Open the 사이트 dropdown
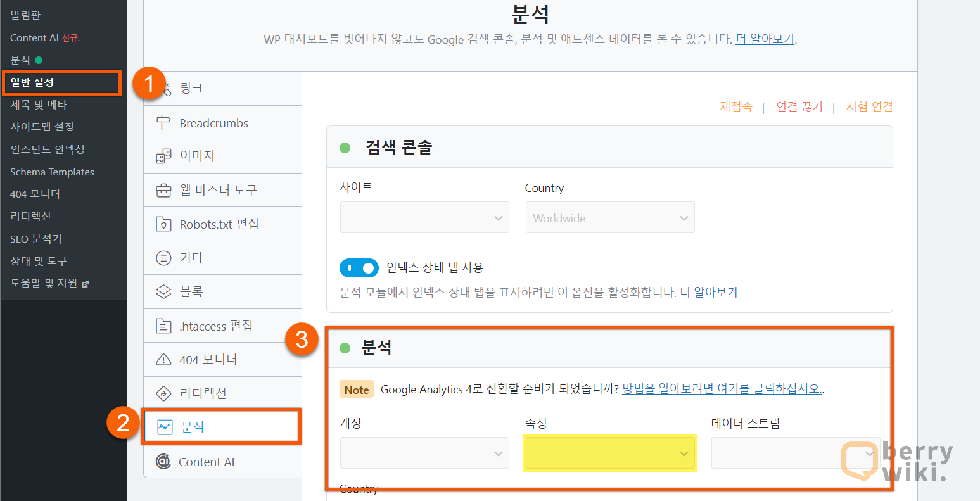The height and width of the screenshot is (501, 980). (x=424, y=217)
